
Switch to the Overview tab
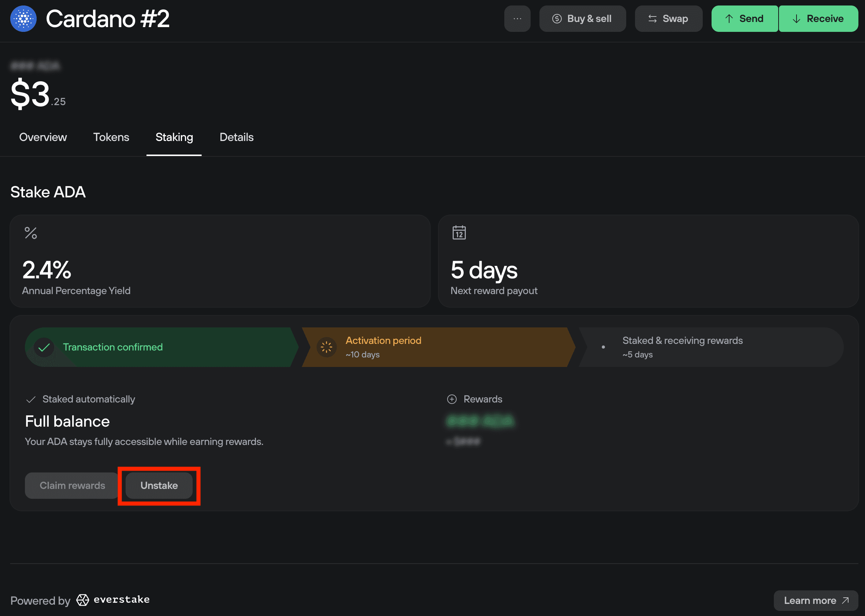(43, 137)
